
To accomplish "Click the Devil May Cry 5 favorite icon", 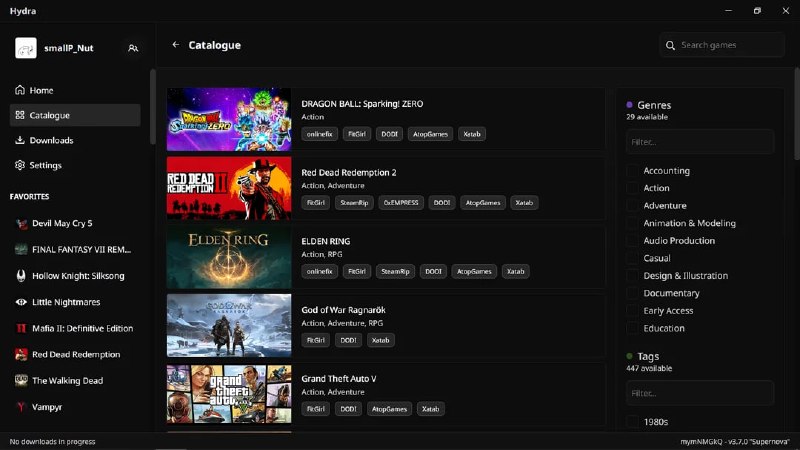I will (x=21, y=223).
